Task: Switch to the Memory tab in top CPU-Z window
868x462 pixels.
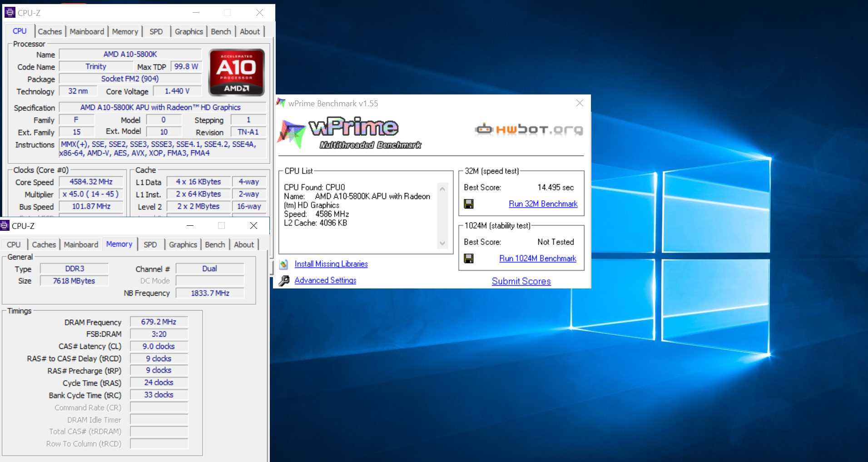Action: point(125,31)
